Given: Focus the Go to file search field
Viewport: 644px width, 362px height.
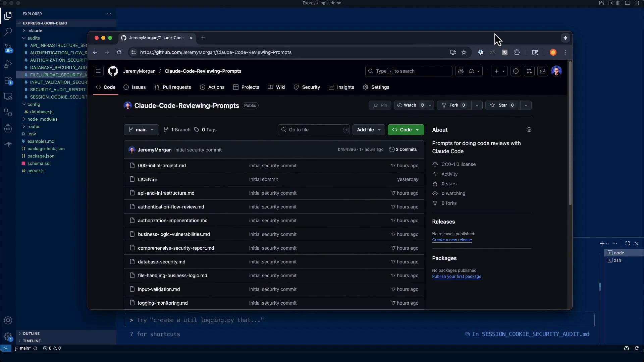Looking at the screenshot, I should [x=314, y=130].
